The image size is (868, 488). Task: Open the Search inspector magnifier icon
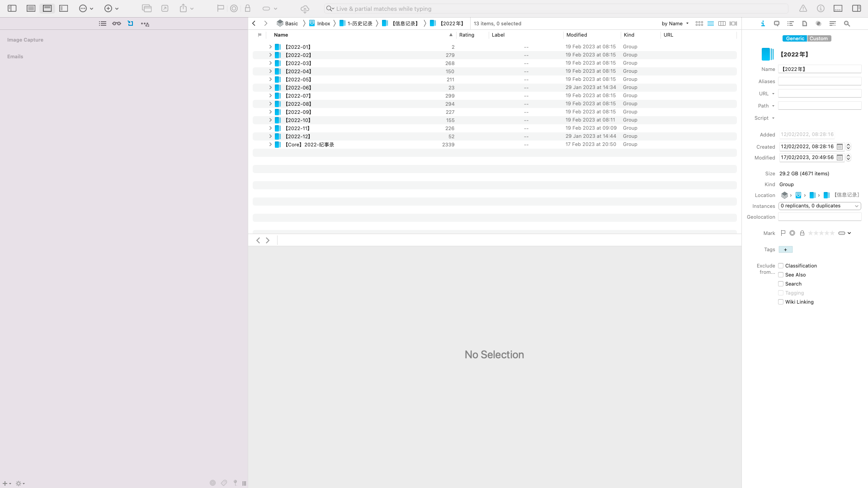[847, 23]
